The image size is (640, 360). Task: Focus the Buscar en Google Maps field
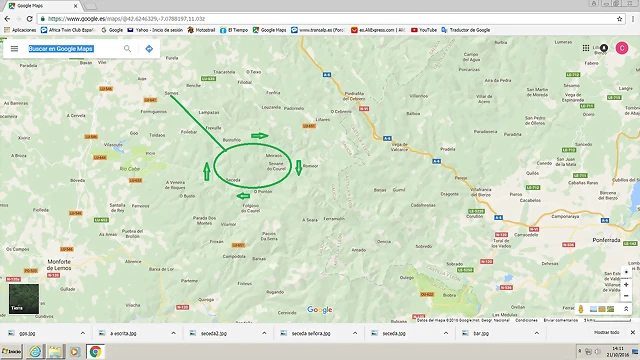click(61, 49)
